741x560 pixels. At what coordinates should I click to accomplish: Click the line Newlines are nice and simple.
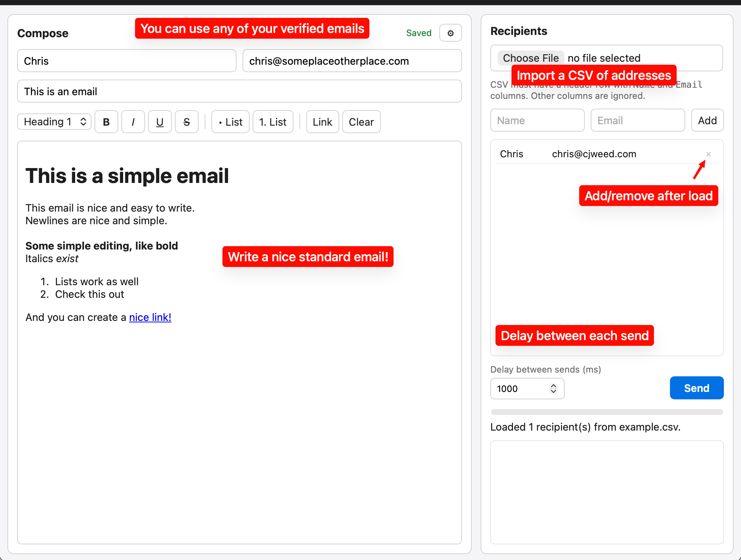coord(96,221)
